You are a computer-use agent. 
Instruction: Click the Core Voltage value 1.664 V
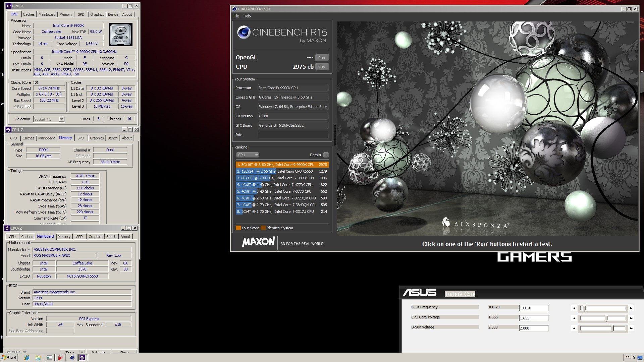point(91,44)
